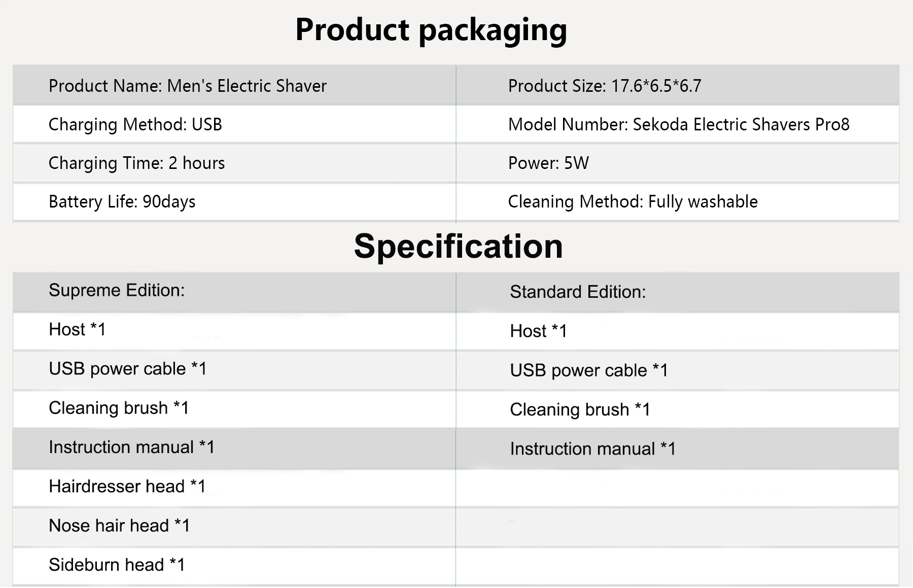Click Cleaning brush *1 in Supreme Edition column
Image resolution: width=913 pixels, height=588 pixels.
coord(119,408)
